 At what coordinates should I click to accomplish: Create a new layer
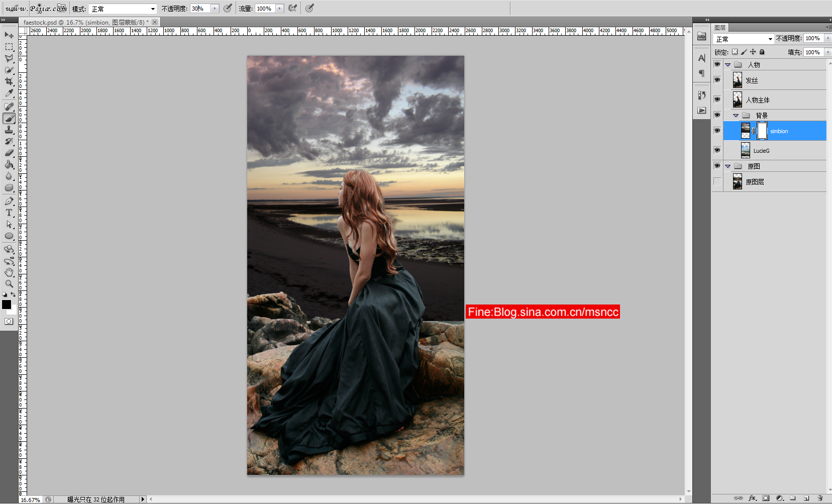click(806, 498)
